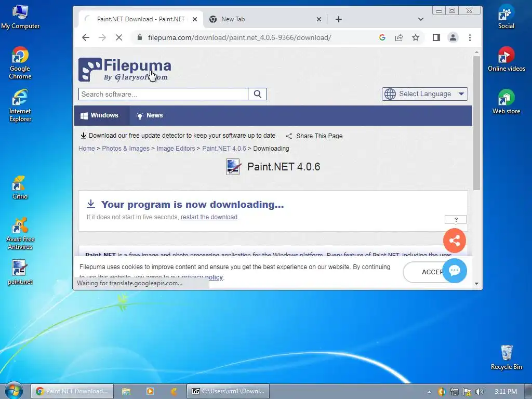Click the Paint.NET program icon on page
The width and height of the screenshot is (532, 399).
[x=233, y=167]
